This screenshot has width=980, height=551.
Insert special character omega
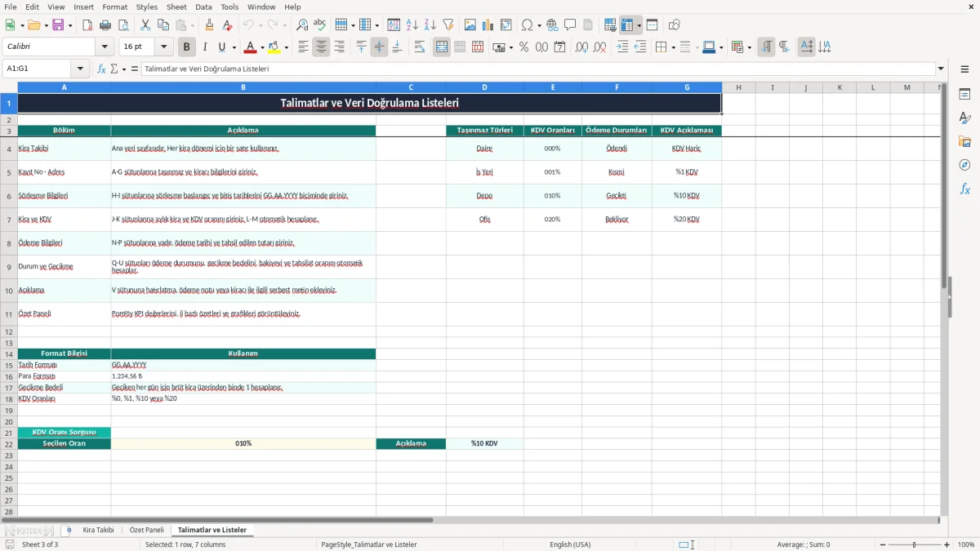527,25
